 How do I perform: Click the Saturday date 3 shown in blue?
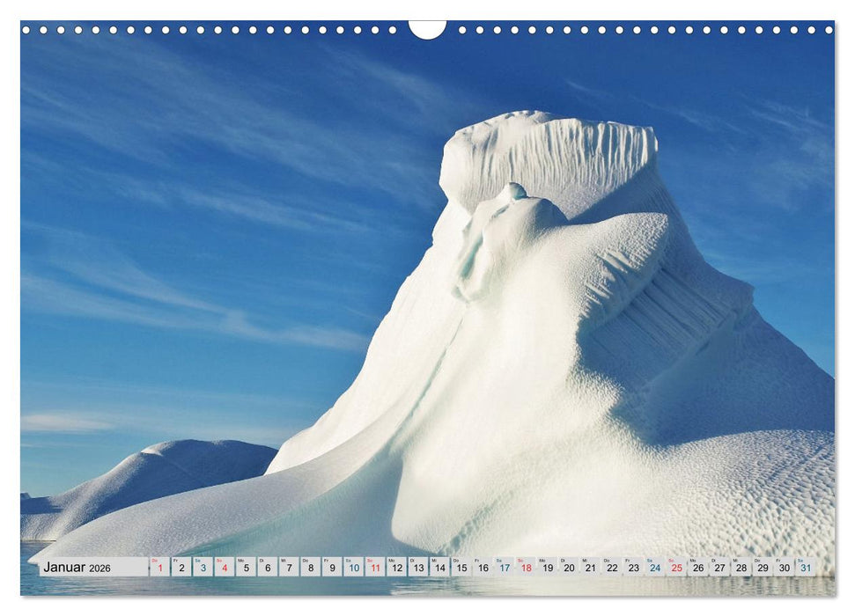pos(203,568)
